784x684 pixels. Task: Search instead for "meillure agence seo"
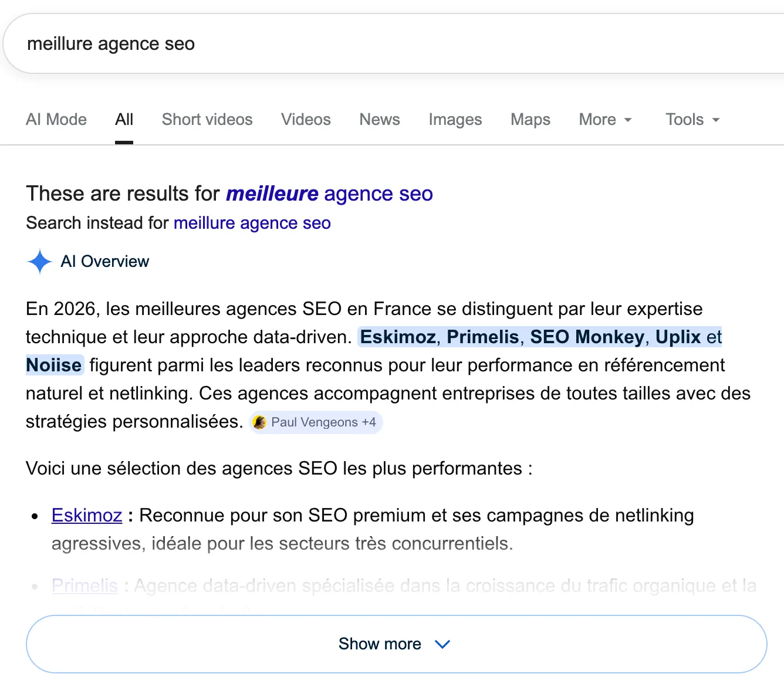[252, 223]
